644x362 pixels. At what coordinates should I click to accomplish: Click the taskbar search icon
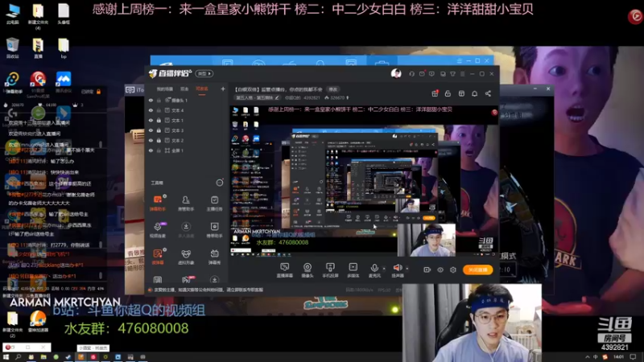click(18, 357)
